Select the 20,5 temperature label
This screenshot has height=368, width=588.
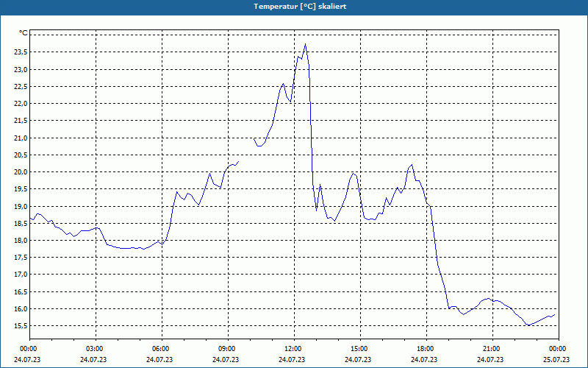pyautogui.click(x=21, y=155)
